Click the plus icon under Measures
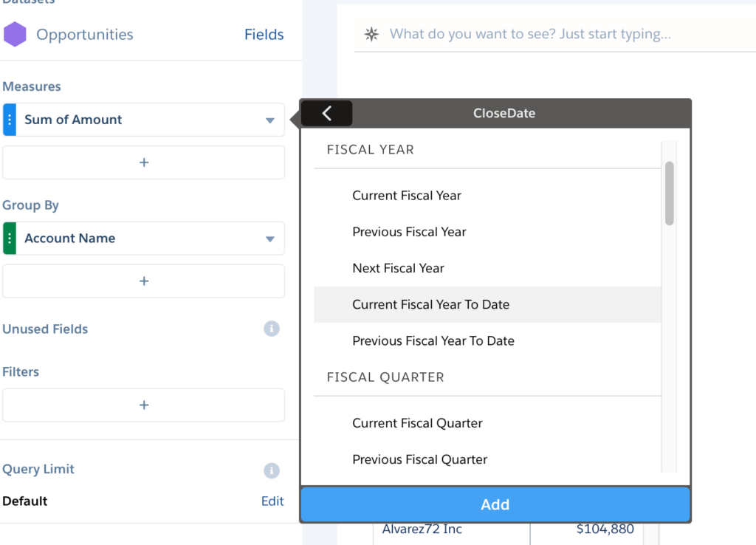756x545 pixels. pos(144,162)
